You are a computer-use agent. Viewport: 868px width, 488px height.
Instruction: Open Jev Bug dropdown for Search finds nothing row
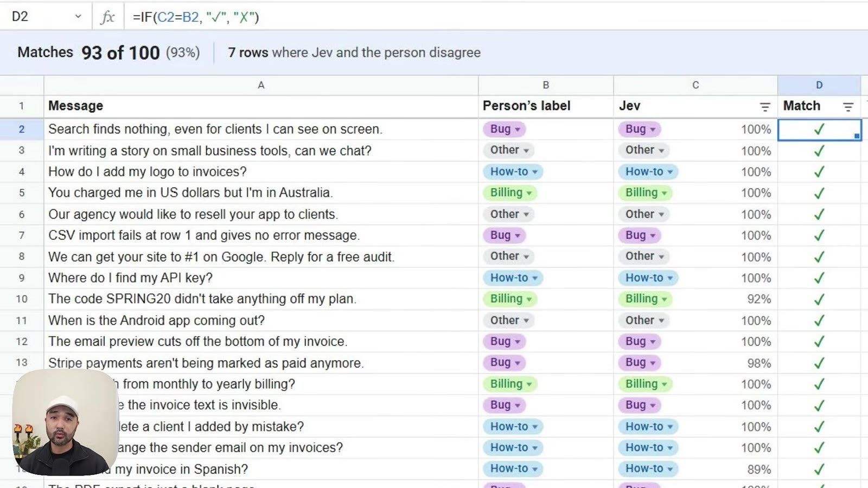tap(640, 129)
